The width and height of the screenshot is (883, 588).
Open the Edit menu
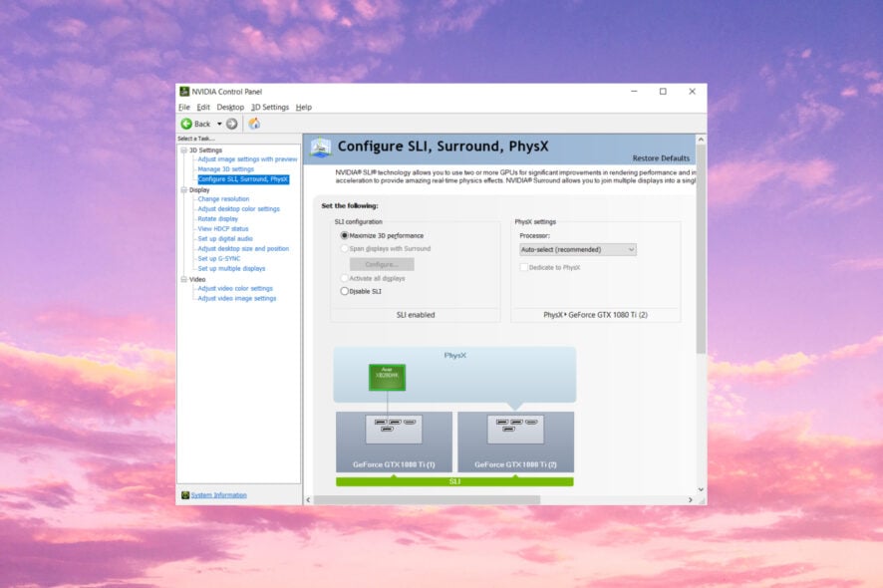pyautogui.click(x=203, y=107)
